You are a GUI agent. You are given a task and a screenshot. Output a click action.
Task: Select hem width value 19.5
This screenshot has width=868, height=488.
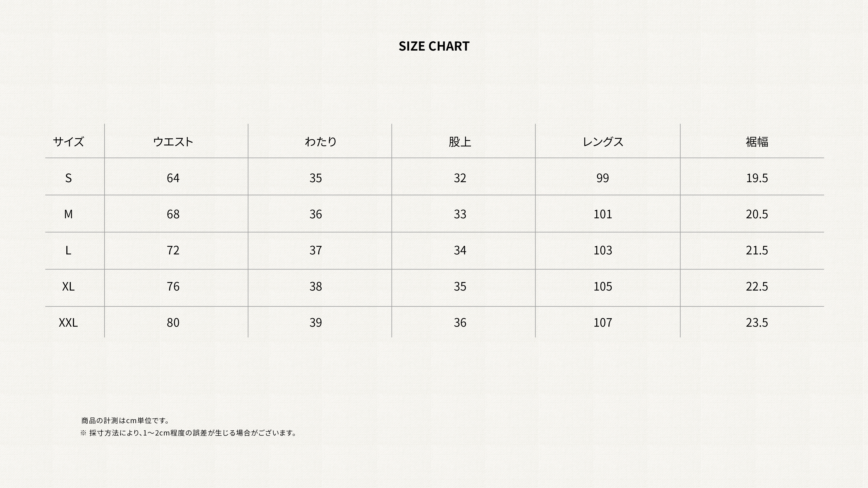[756, 178]
